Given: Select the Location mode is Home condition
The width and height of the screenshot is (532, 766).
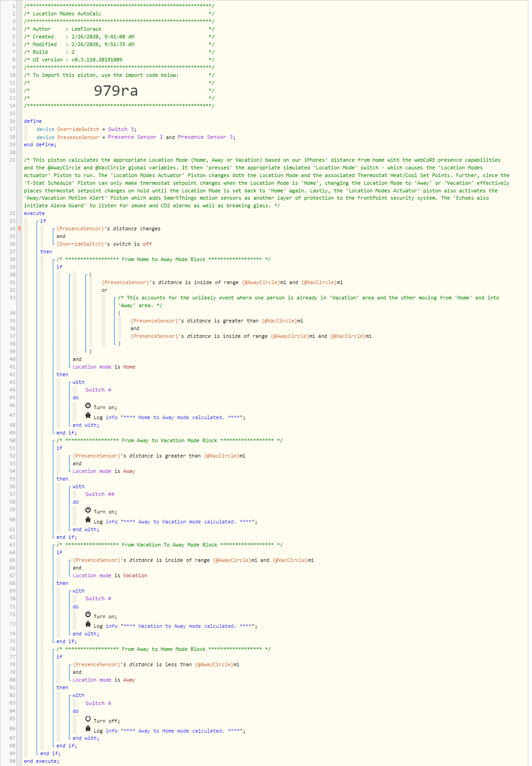Looking at the screenshot, I should point(104,367).
